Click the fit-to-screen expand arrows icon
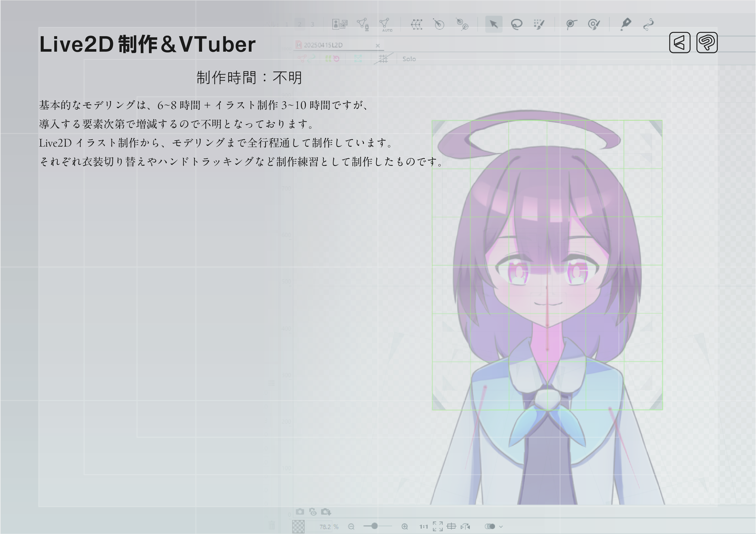 438,526
